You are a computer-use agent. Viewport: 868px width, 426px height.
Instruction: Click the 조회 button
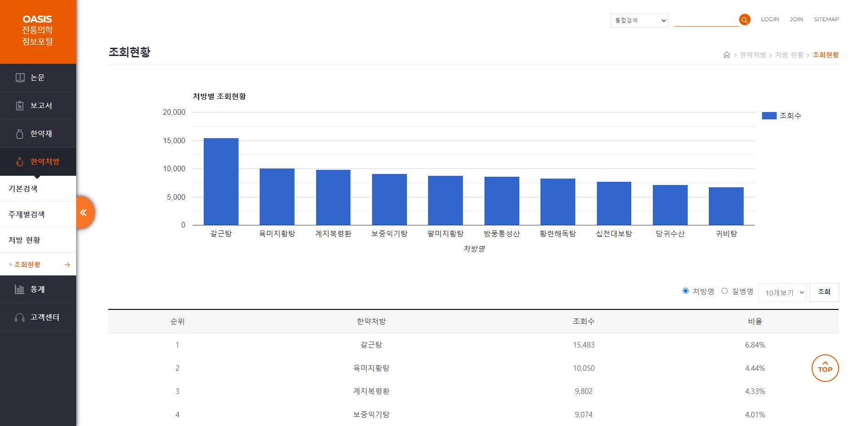click(x=824, y=292)
